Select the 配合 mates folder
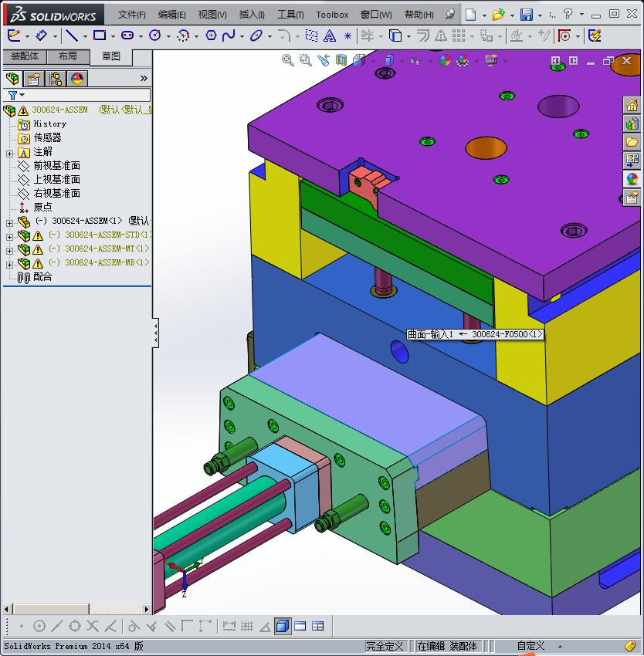644x656 pixels. [35, 277]
